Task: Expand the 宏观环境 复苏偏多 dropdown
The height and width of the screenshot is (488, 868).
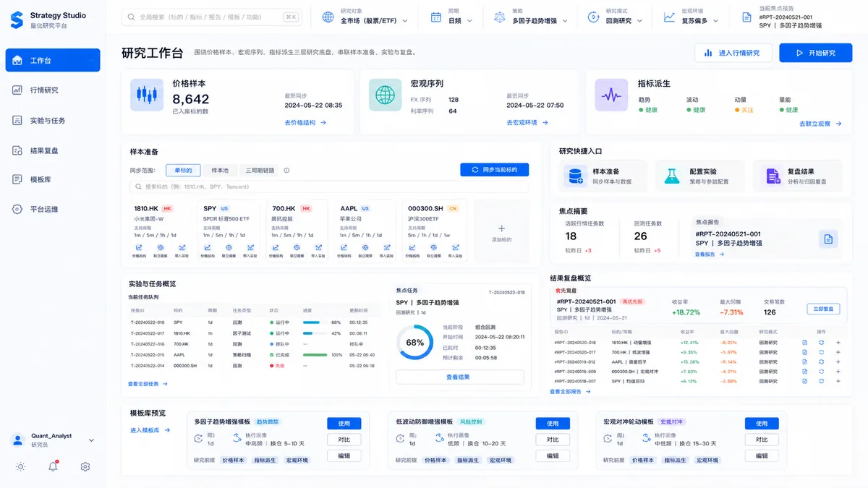Action: [690, 17]
